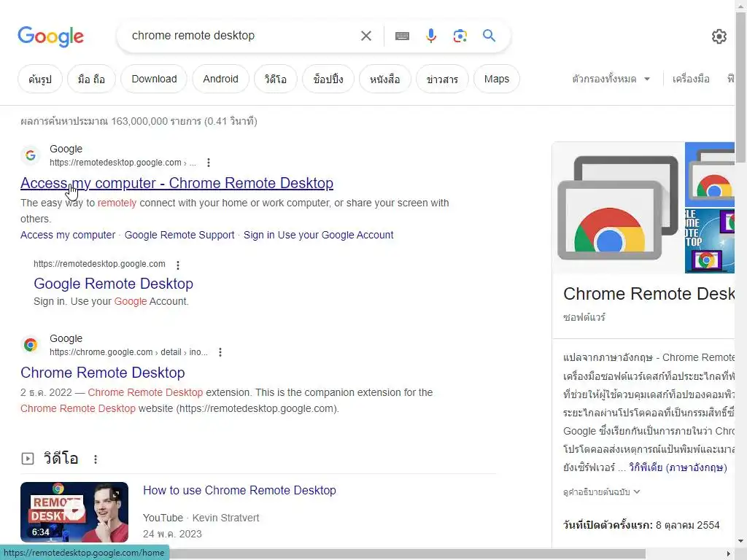Click the Google G favicon of first result
The image size is (747, 560).
coord(31,155)
